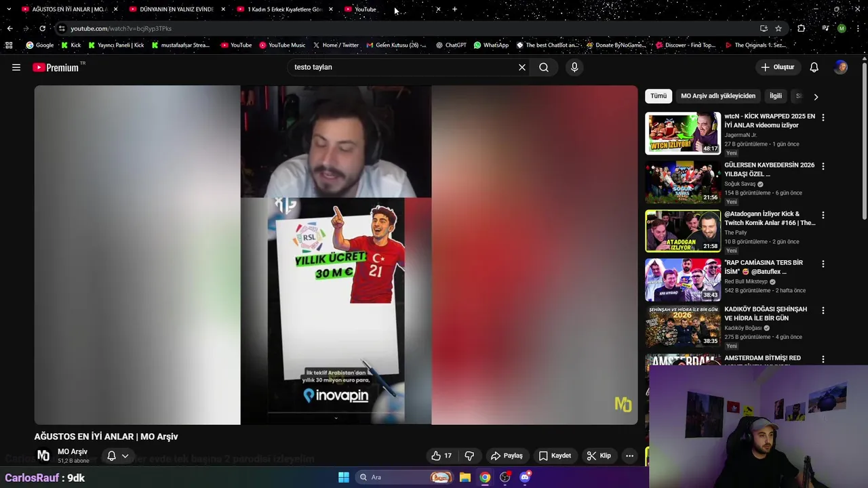Close the DÜNYANIN EN YALNIZ EVİNDE tab
The height and width of the screenshot is (488, 868).
tap(223, 9)
